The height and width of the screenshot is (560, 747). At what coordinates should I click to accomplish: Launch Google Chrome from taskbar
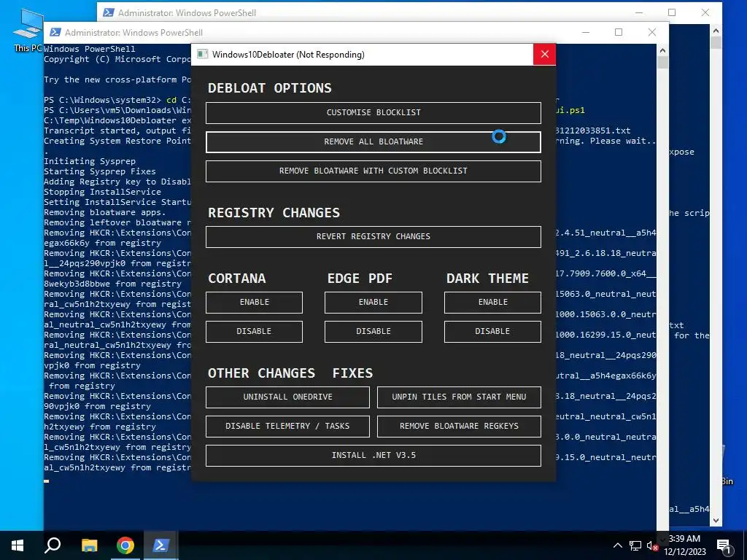(125, 545)
